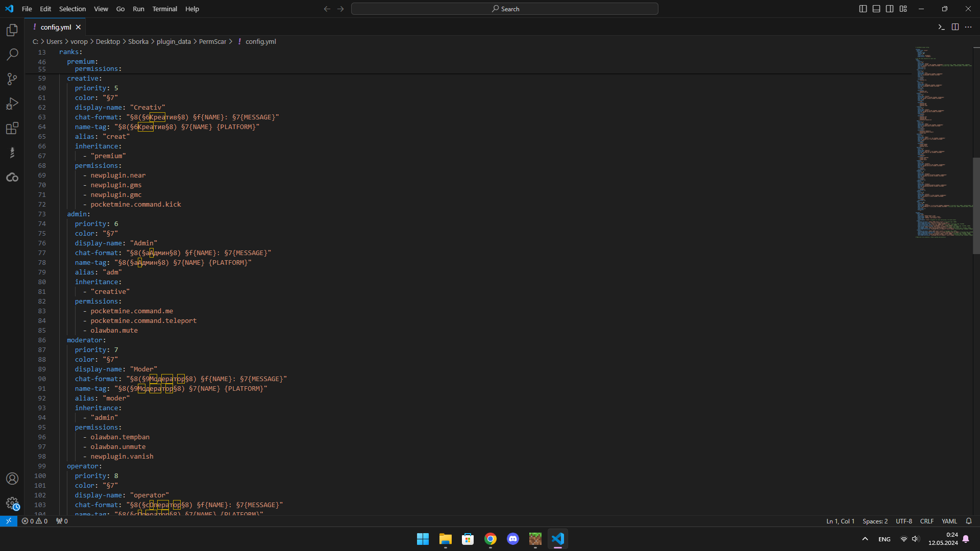
Task: Open the Explorer view in activity bar
Action: [x=12, y=30]
